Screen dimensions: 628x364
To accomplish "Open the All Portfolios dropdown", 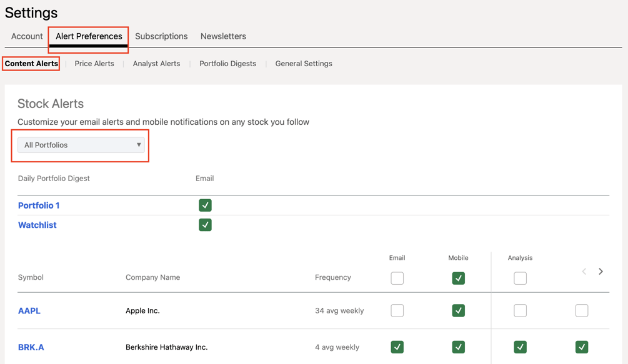I will (80, 144).
